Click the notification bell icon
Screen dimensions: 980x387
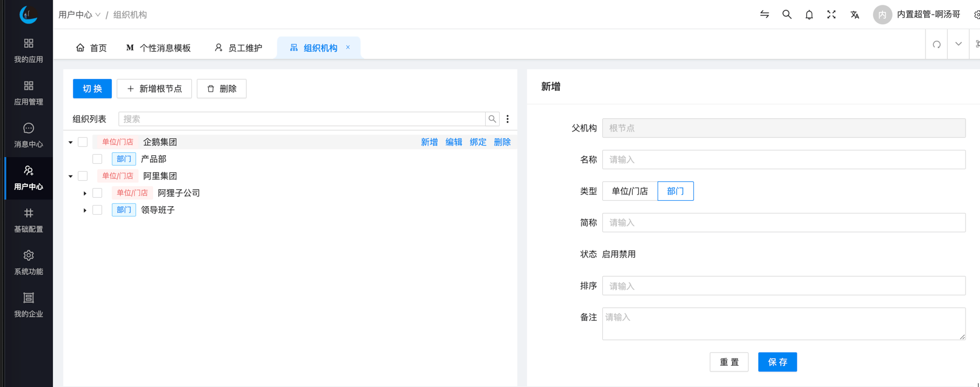click(809, 15)
